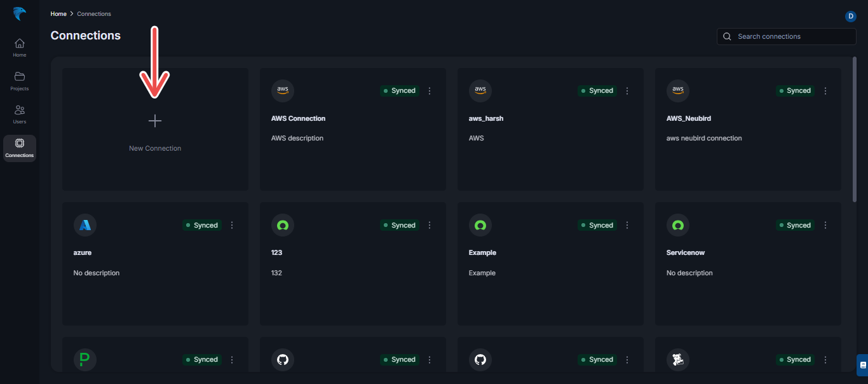Open the options menu on the AWS Connection card

click(430, 91)
